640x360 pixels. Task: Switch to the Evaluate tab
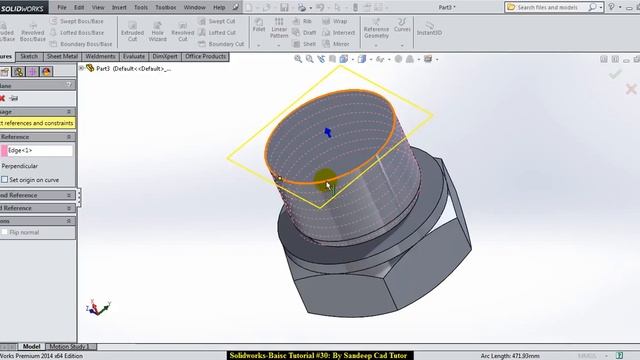coord(134,56)
